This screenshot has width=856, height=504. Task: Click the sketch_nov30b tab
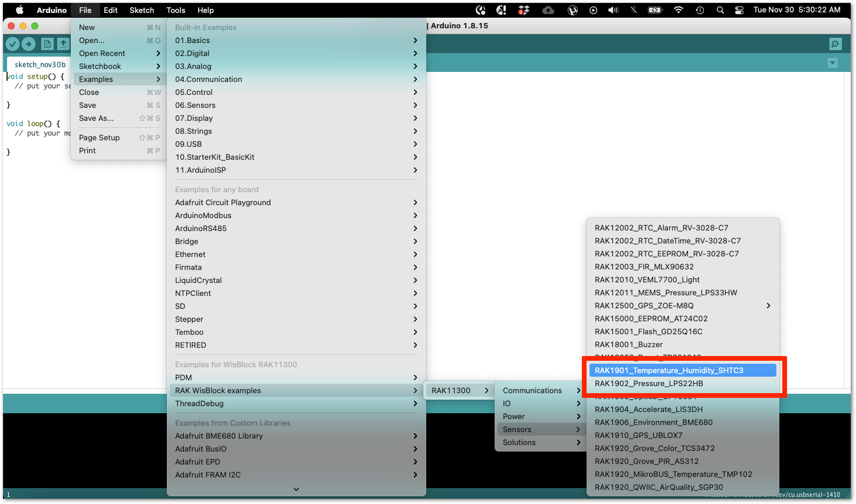(x=40, y=64)
